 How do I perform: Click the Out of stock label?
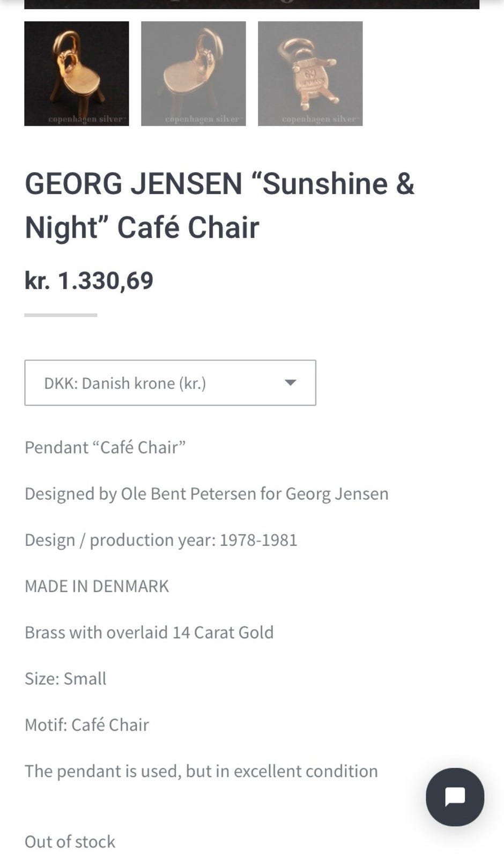click(70, 841)
